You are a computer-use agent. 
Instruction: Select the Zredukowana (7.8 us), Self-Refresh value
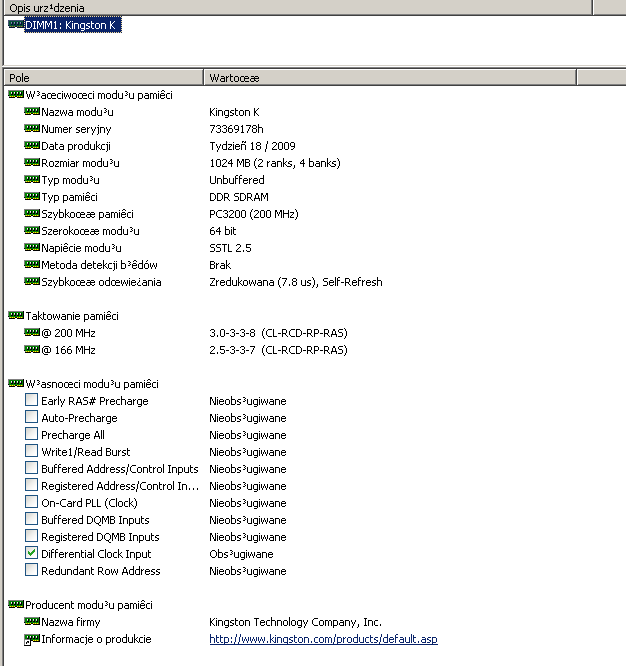pyautogui.click(x=296, y=282)
